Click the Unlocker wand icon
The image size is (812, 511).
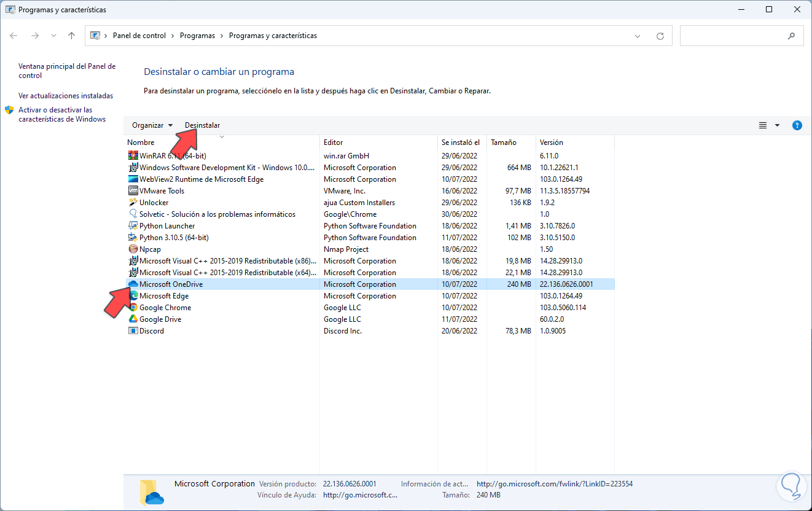[133, 203]
